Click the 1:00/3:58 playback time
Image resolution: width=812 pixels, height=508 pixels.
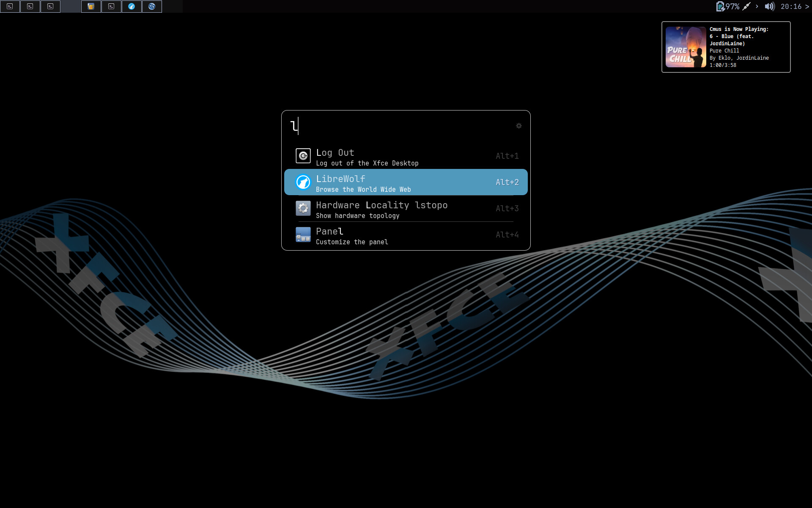click(x=723, y=65)
